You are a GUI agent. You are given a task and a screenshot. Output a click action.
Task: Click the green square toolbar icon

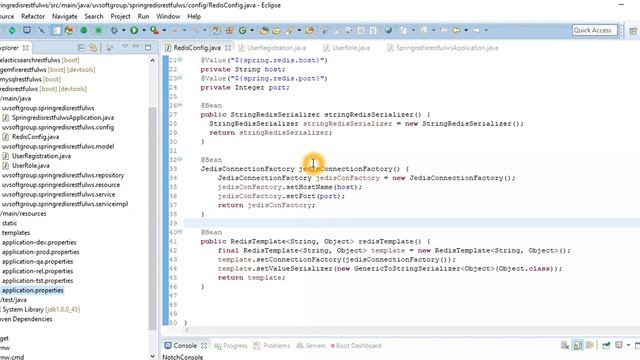[98, 30]
